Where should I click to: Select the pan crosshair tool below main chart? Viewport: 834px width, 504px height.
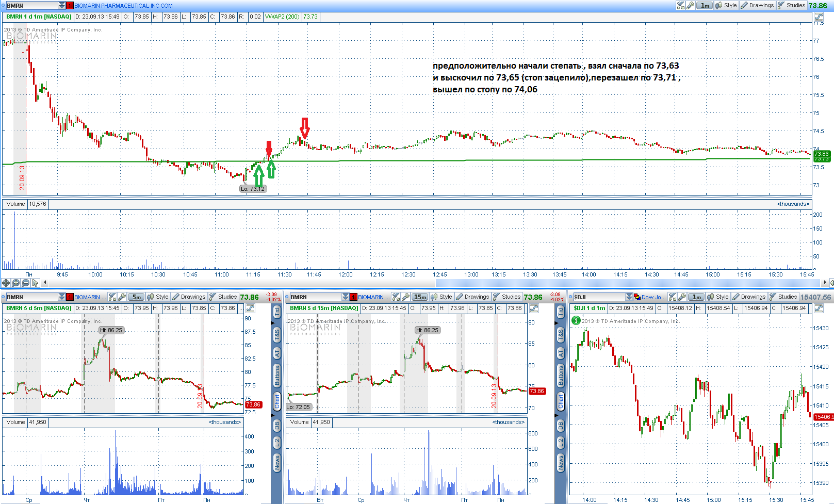6,283
